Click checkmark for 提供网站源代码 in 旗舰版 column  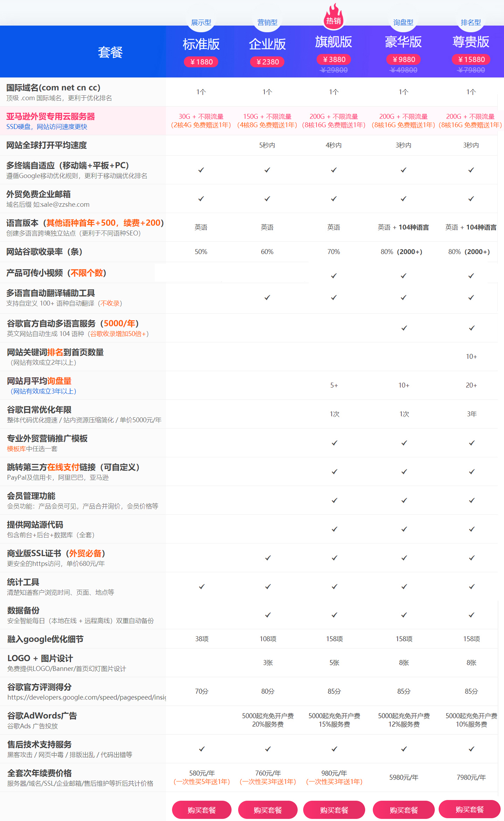tap(334, 529)
